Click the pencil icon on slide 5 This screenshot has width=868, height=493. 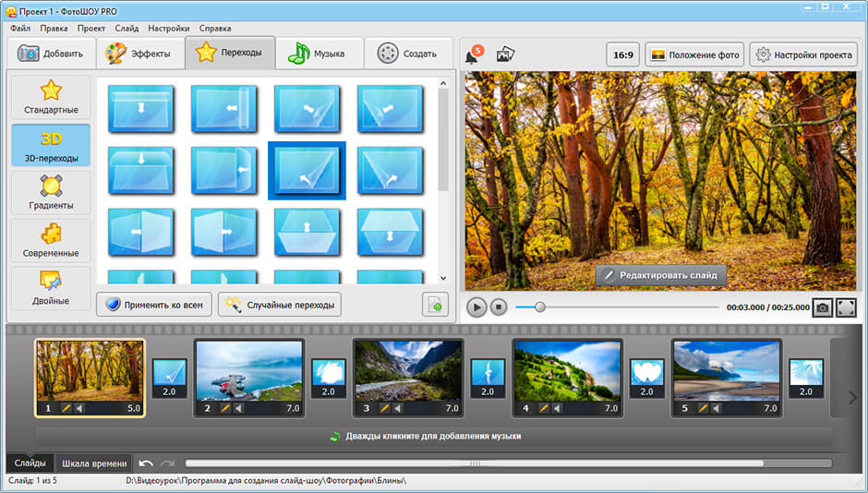coord(703,408)
